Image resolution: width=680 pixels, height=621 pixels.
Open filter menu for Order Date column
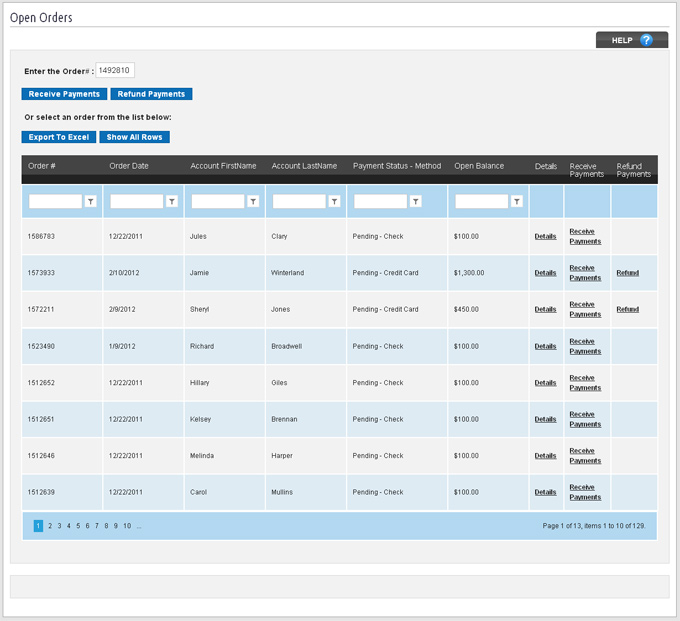pyautogui.click(x=172, y=201)
